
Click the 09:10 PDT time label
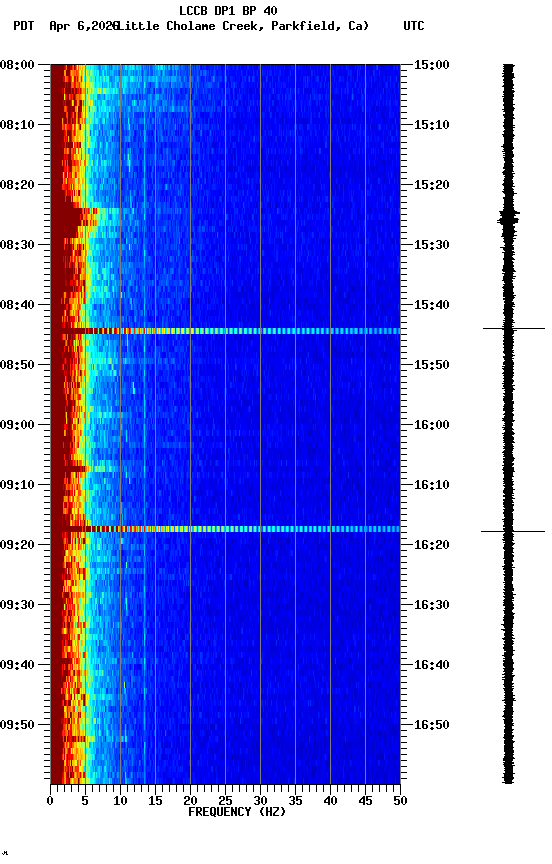pos(17,485)
